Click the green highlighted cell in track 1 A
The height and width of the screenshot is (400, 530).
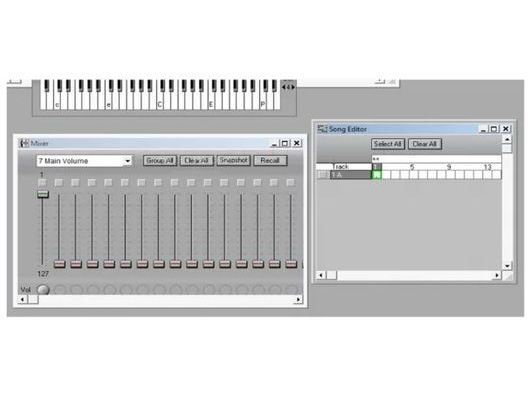coord(376,175)
